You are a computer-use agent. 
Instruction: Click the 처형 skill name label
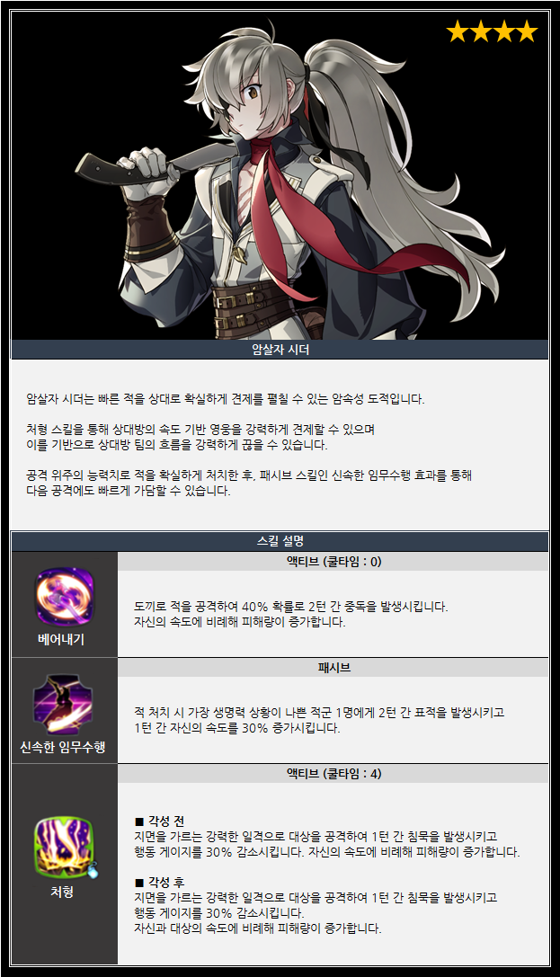pos(62,892)
